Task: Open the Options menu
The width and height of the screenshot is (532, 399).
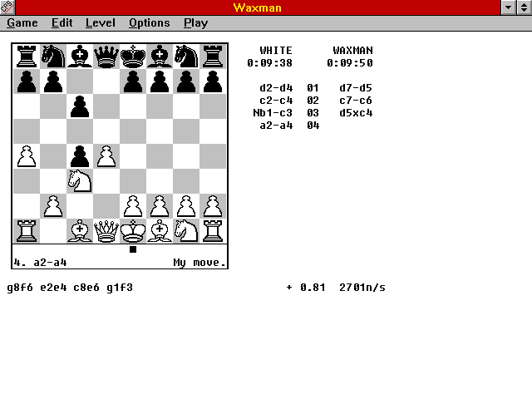Action: [150, 23]
